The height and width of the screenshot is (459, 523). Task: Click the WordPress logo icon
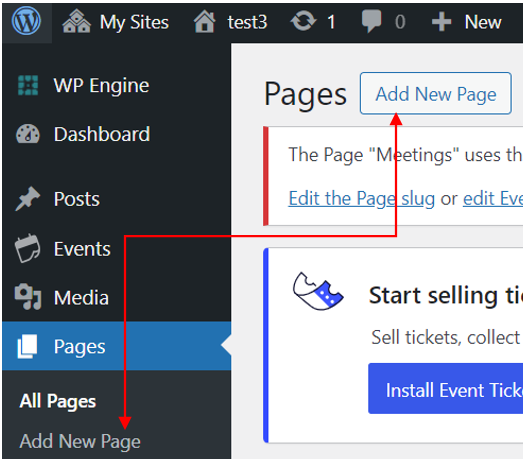click(x=26, y=21)
